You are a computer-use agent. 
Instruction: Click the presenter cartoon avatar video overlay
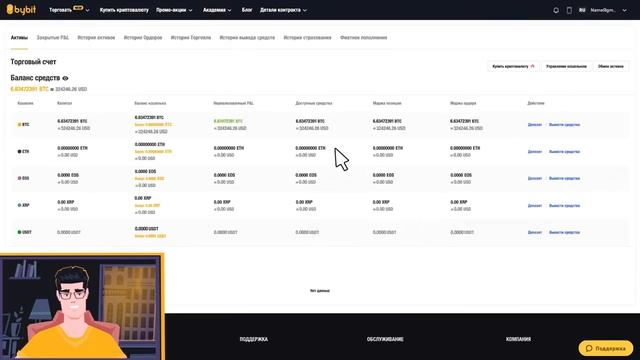[82, 307]
